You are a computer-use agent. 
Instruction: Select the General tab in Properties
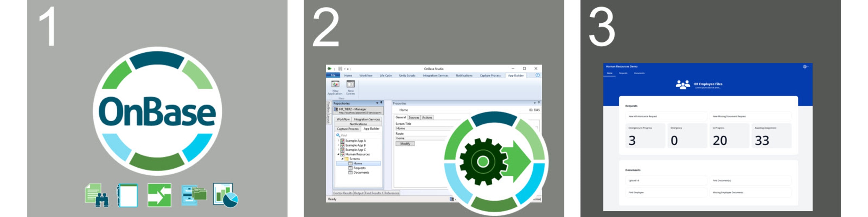(400, 117)
